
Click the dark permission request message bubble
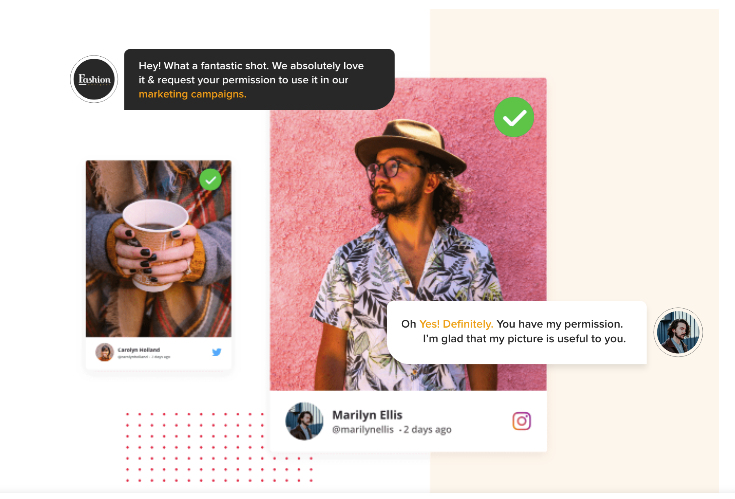(x=259, y=80)
